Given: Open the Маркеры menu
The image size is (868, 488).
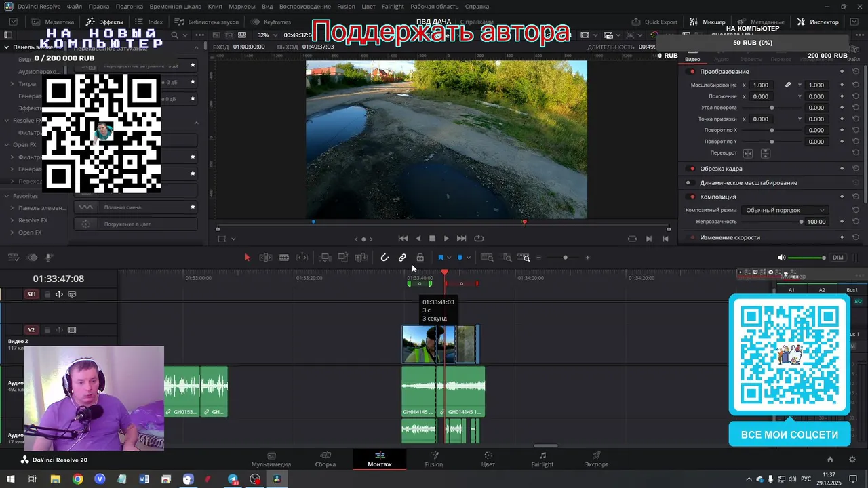Looking at the screenshot, I should 242,6.
